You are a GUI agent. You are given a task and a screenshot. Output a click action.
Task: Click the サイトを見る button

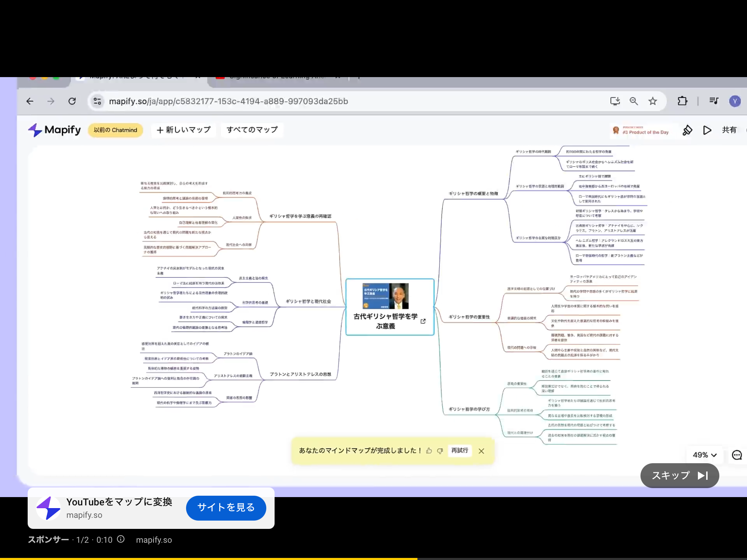226,507
